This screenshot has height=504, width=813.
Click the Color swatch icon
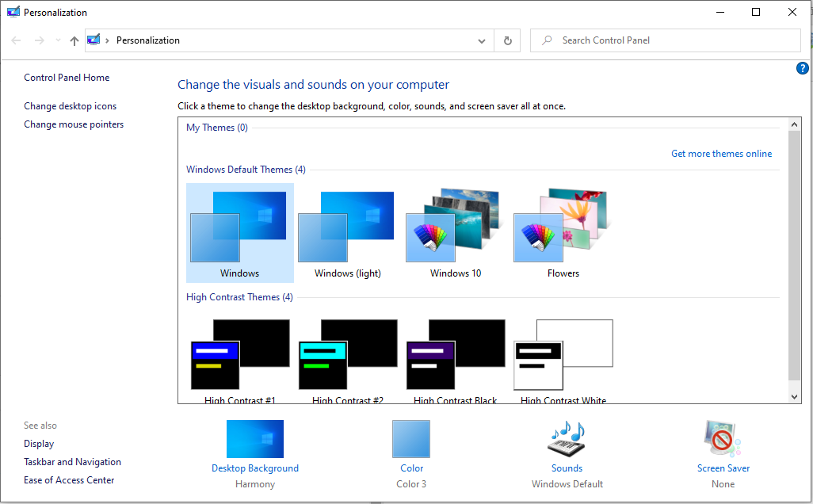(x=411, y=439)
